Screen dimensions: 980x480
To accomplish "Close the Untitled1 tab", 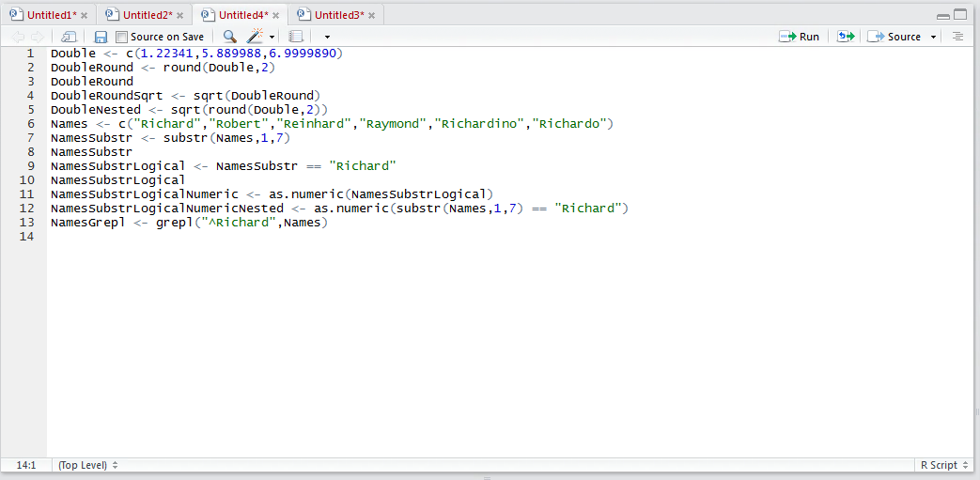I will pos(85,15).
